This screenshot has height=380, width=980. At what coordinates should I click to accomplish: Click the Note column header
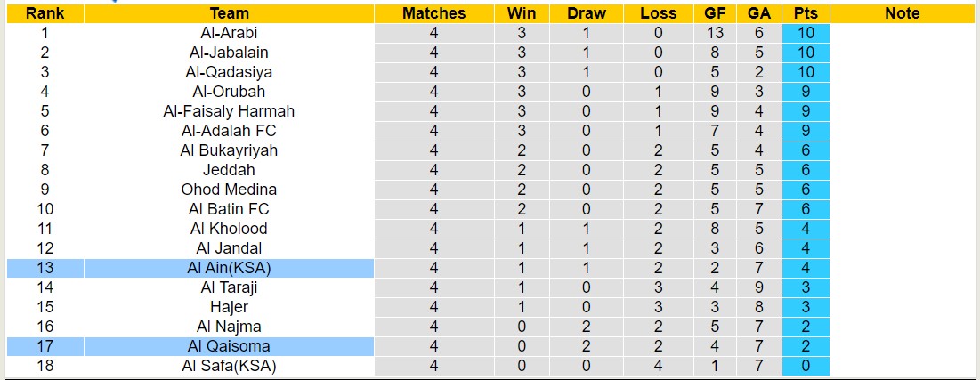click(903, 13)
